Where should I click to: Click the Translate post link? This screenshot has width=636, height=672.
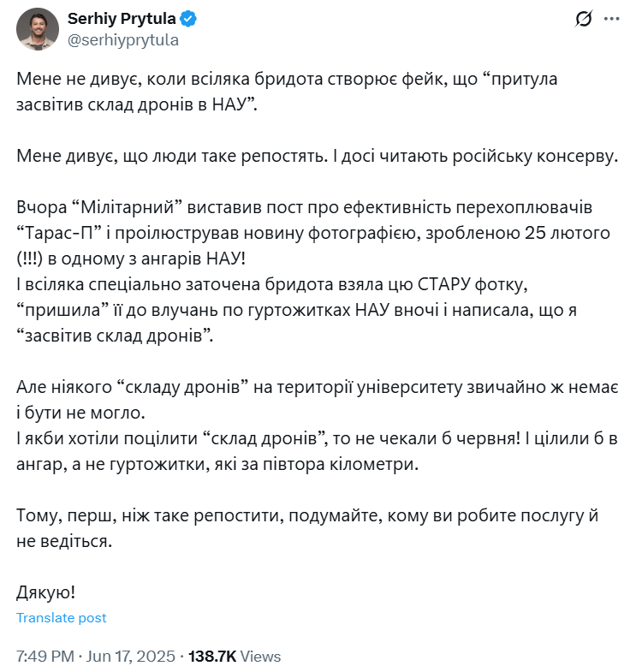(62, 618)
